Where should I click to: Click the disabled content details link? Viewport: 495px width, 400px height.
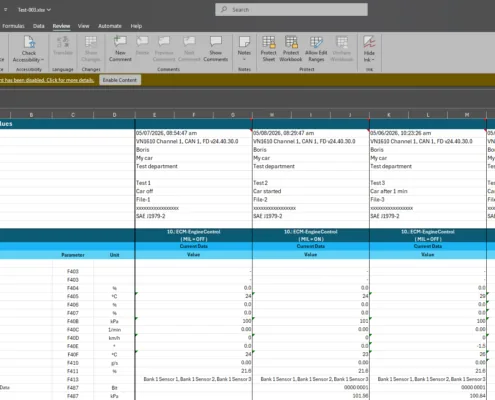pyautogui.click(x=47, y=80)
